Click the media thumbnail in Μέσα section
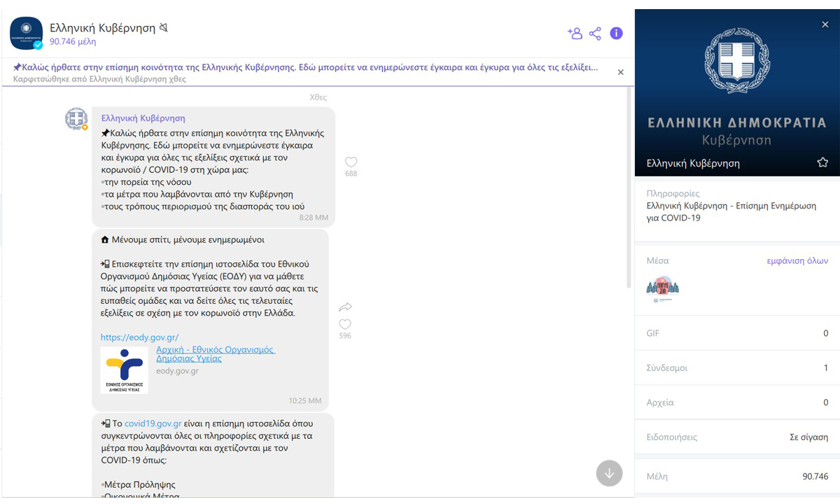This screenshot has width=840, height=504. pyautogui.click(x=663, y=288)
